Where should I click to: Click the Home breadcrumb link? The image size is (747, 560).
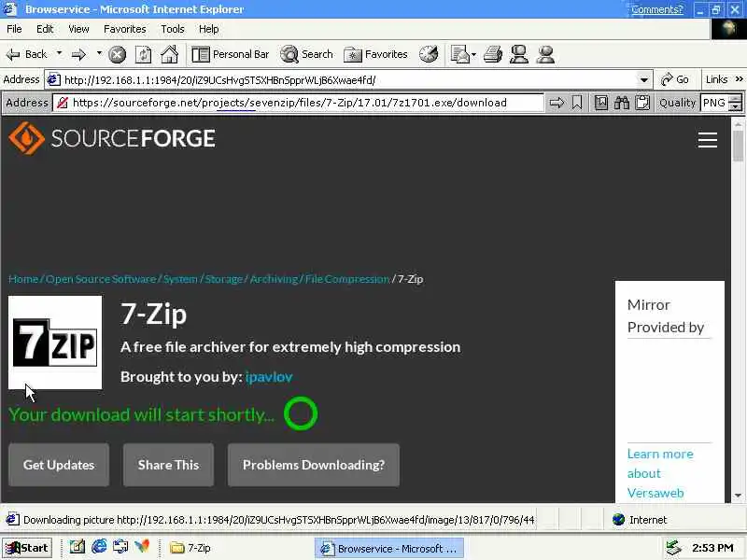(23, 279)
